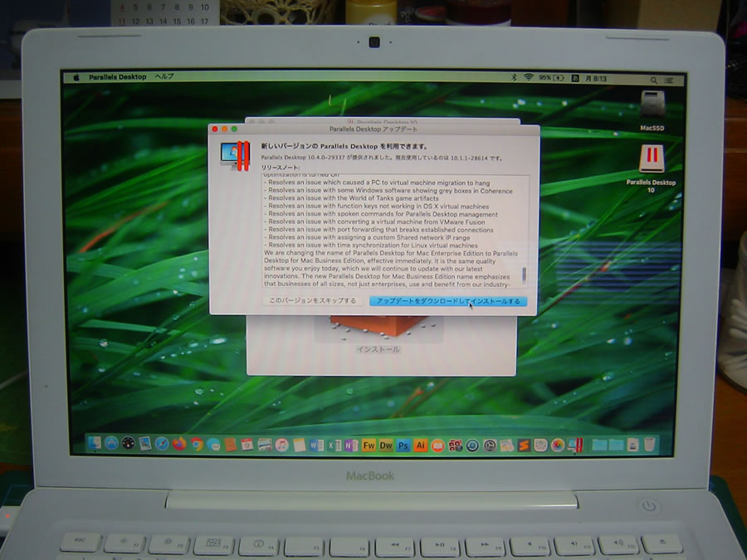Show battery status at 95%
The height and width of the screenshot is (560, 747).
click(551, 78)
